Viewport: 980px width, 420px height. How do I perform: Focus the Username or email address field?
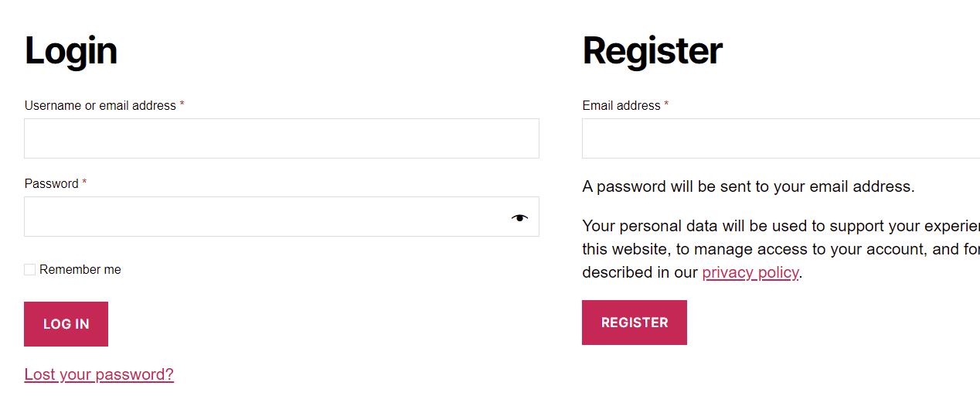tap(281, 138)
